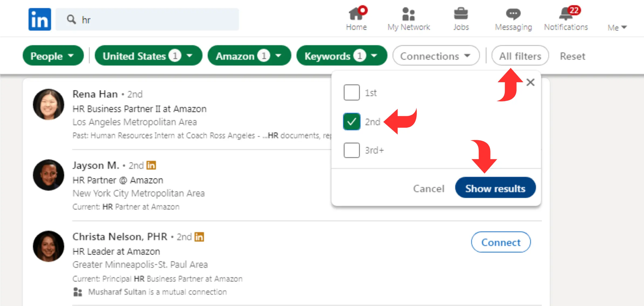
Task: Cancel the connections filter changes
Action: click(428, 188)
